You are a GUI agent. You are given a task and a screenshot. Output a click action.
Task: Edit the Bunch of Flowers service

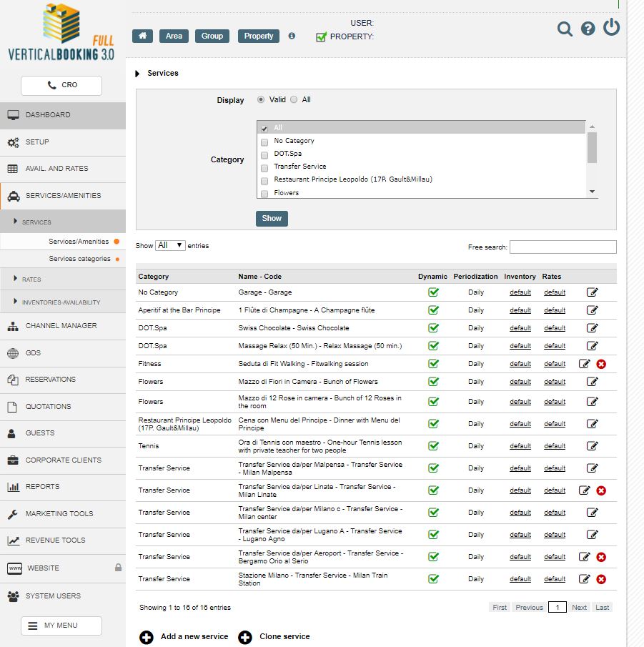tap(592, 382)
